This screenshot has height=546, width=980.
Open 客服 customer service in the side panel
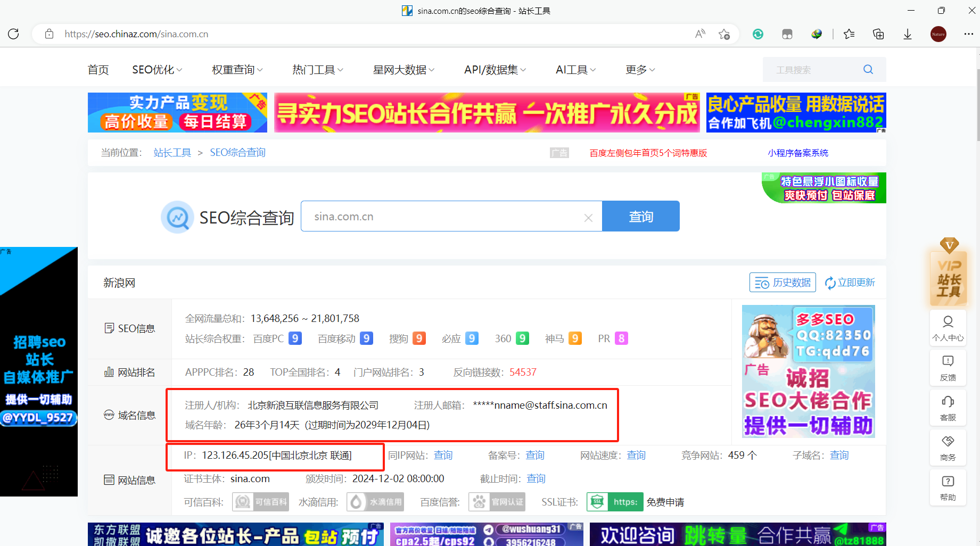pos(948,409)
